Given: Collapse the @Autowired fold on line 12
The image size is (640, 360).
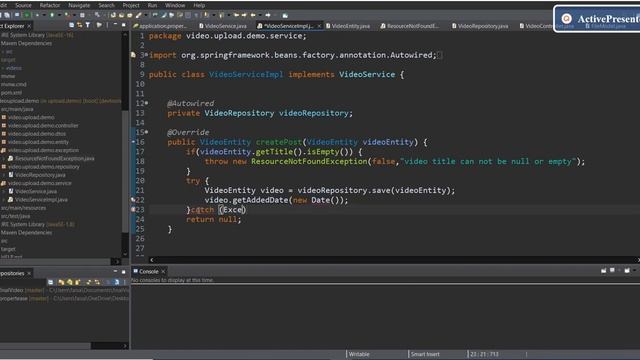Looking at the screenshot, I should pyautogui.click(x=147, y=103).
